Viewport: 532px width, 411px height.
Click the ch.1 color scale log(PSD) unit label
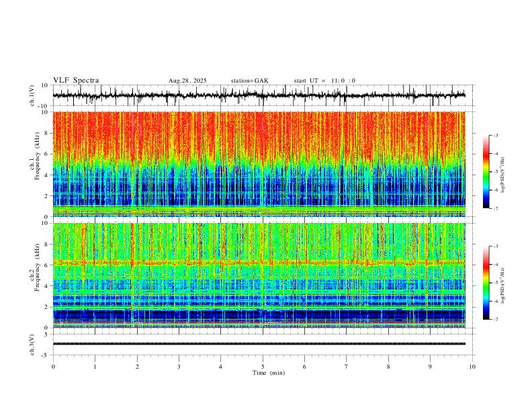click(x=503, y=175)
